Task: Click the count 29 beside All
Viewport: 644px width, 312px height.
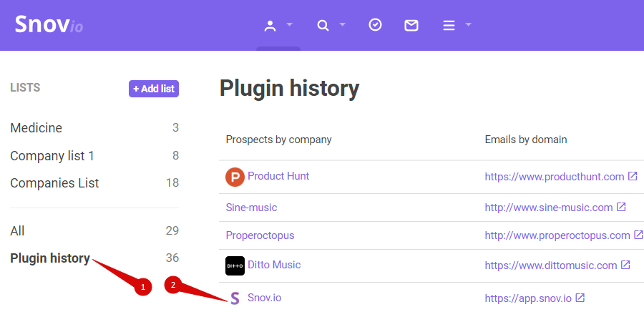Action: click(172, 230)
